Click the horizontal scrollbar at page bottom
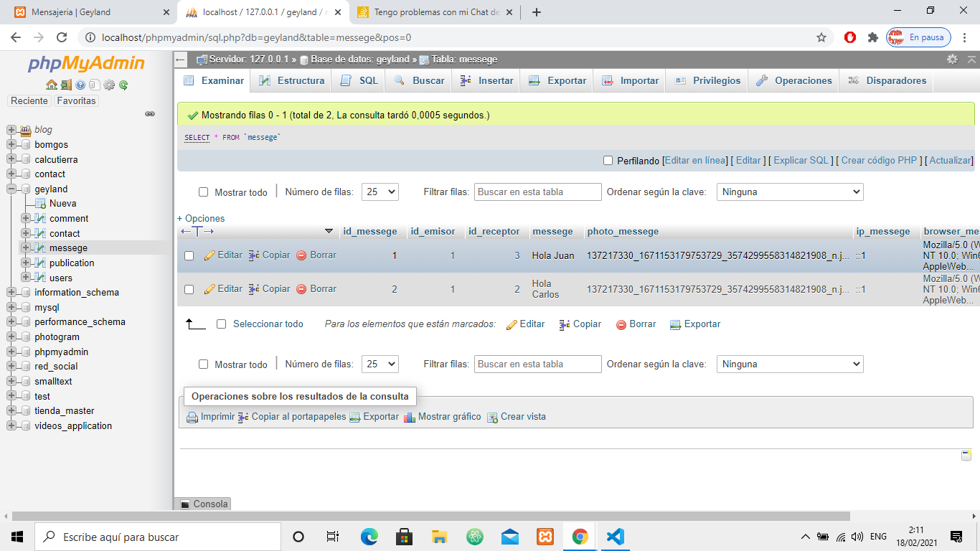This screenshot has width=980, height=551. coord(430,516)
